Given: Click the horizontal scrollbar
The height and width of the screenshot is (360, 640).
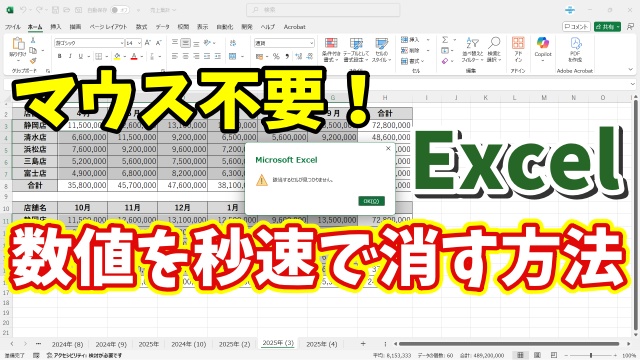Looking at the screenshot, I should click(509, 344).
